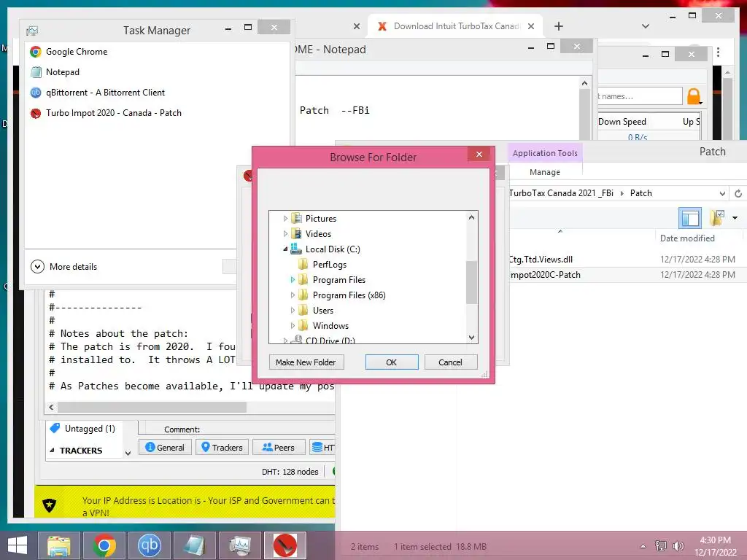Open qBittorrent from taskbar
This screenshot has height=560, width=747.
pyautogui.click(x=150, y=545)
